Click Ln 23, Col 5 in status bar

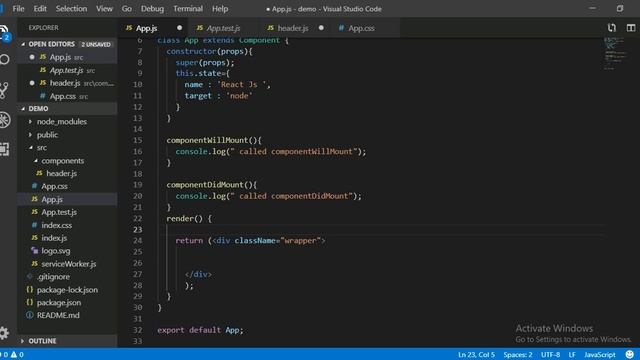[x=476, y=355]
